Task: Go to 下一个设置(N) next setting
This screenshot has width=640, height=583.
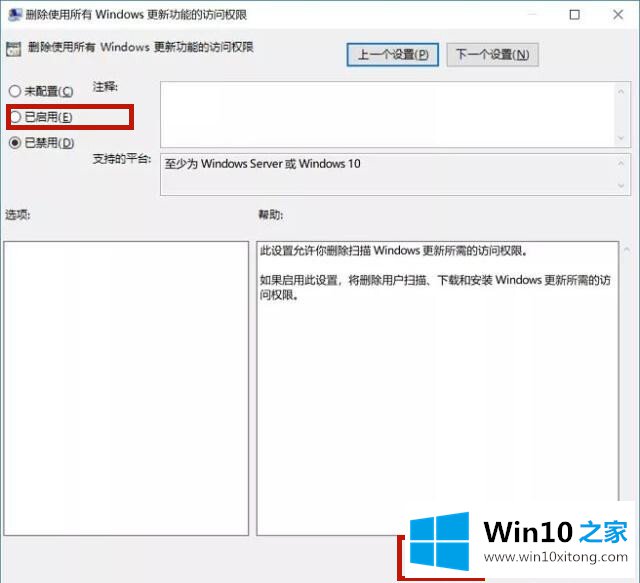Action: point(492,55)
